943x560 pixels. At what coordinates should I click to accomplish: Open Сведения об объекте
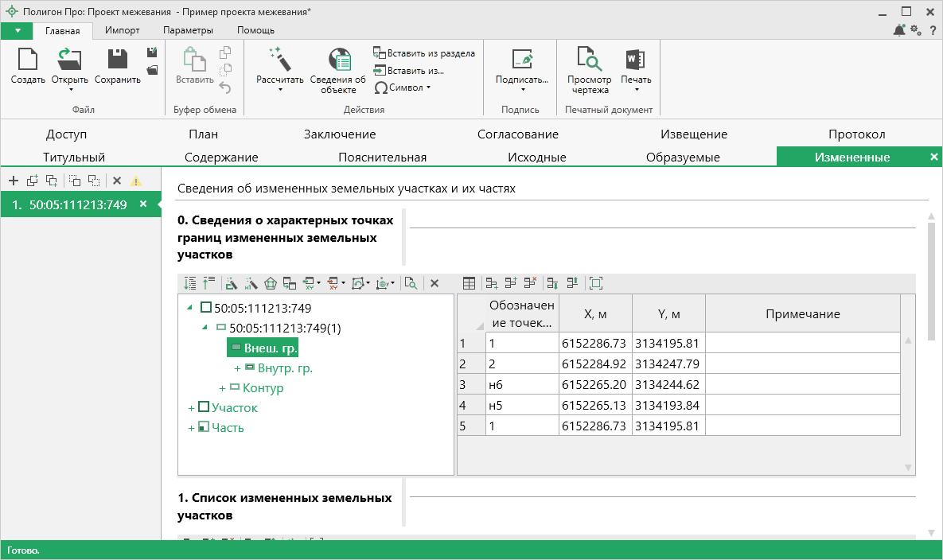coord(338,60)
